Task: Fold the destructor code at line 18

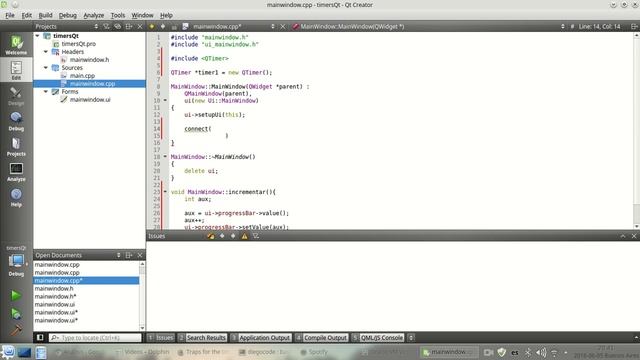Action: pyautogui.click(x=165, y=156)
